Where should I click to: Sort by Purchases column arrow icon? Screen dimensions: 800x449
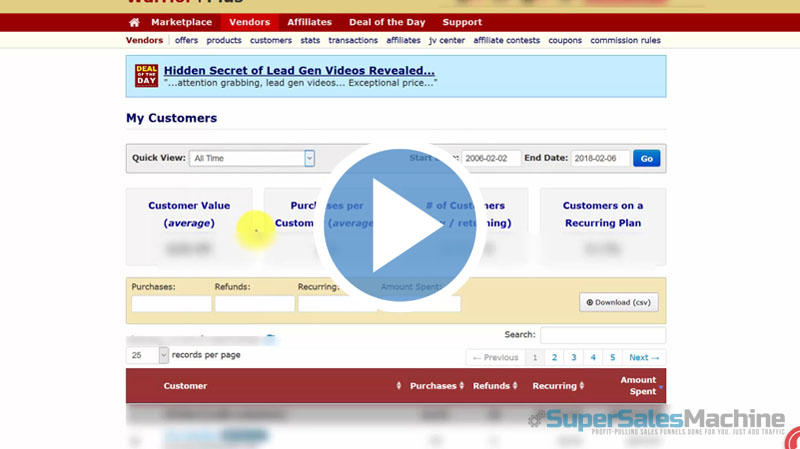point(462,386)
